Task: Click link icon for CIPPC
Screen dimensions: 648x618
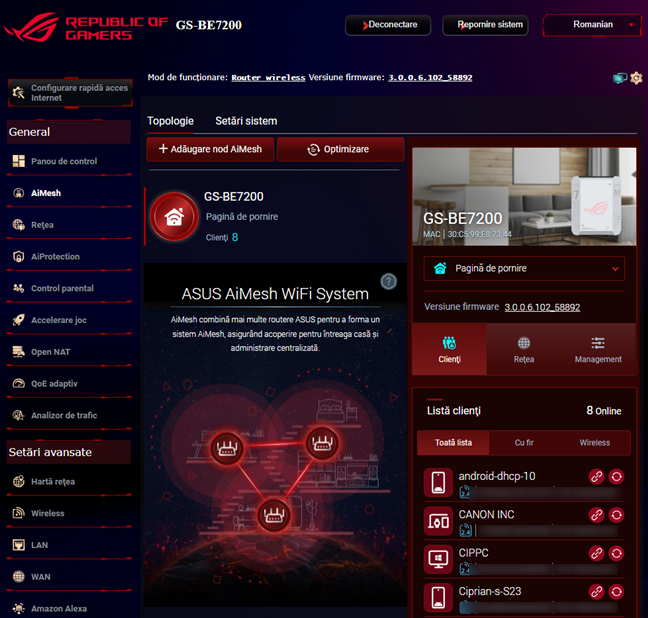Action: coord(596,554)
